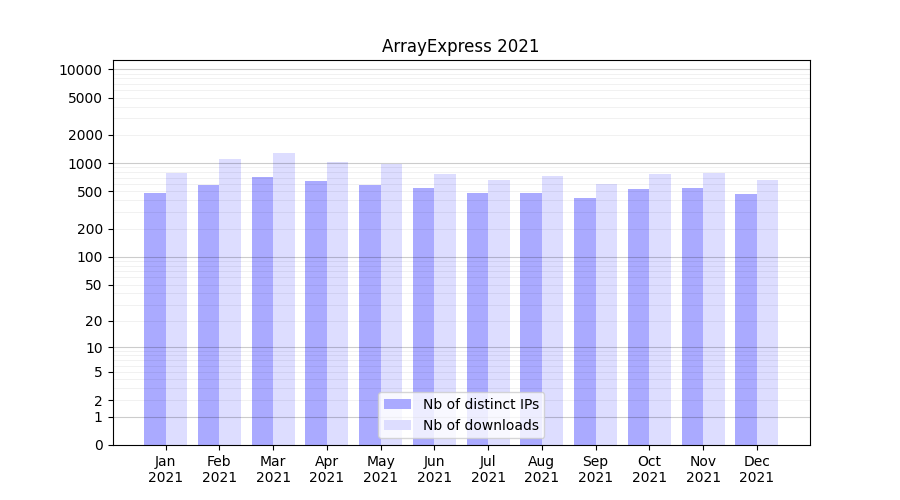Click the chart title ArrayExpress 2021

[460, 46]
